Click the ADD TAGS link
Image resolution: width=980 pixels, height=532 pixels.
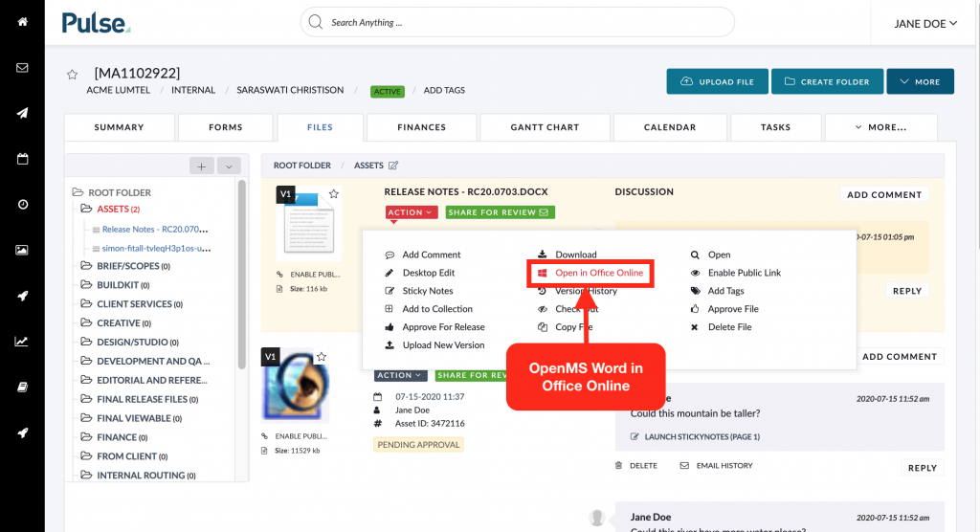pyautogui.click(x=444, y=90)
